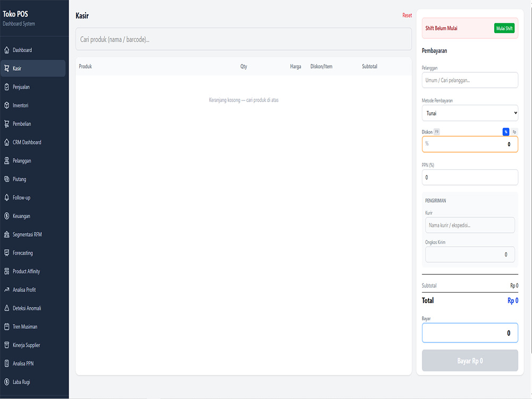Click the Dashboard home icon in sidebar

(7, 50)
